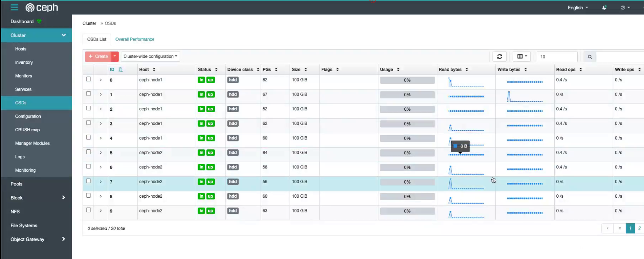Click the usage bar of OSD 9

click(x=407, y=211)
